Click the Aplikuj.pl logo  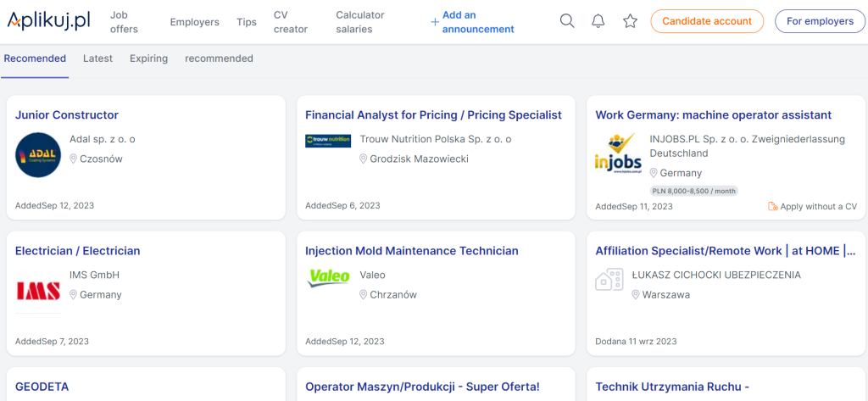tap(48, 21)
